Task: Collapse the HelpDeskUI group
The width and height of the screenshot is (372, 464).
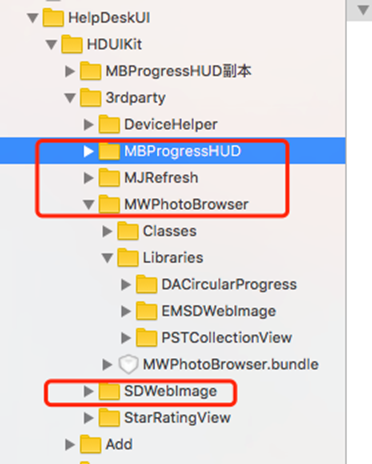Action: click(x=33, y=18)
